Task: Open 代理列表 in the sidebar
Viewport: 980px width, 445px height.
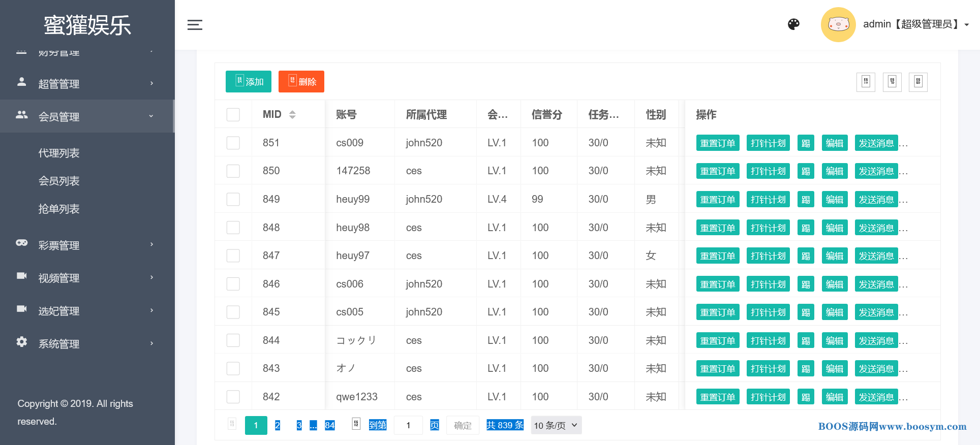Action: click(59, 153)
